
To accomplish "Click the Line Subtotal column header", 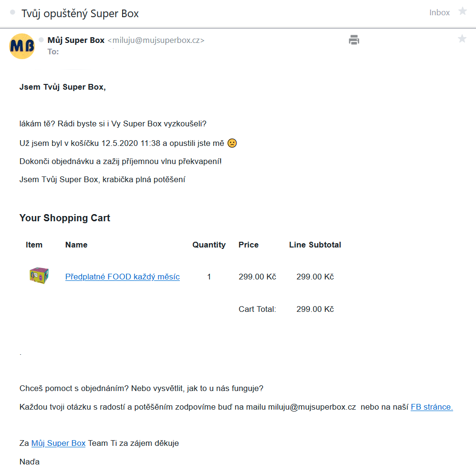I will (315, 245).
